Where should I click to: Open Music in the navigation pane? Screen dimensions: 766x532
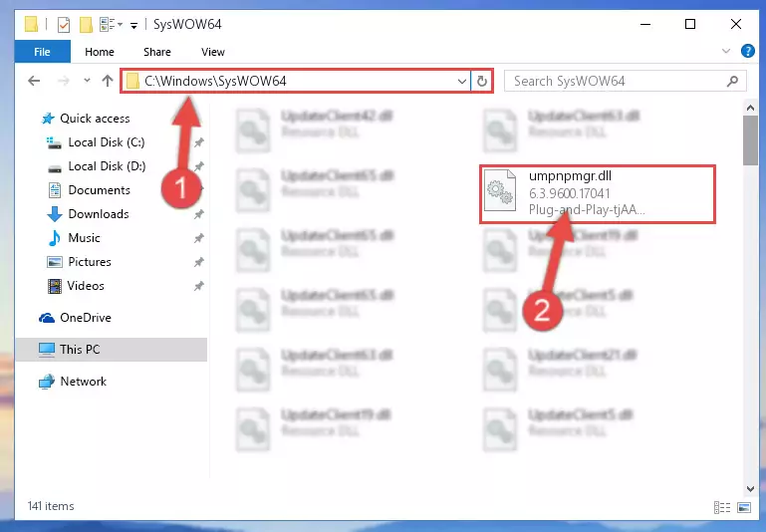(x=84, y=238)
